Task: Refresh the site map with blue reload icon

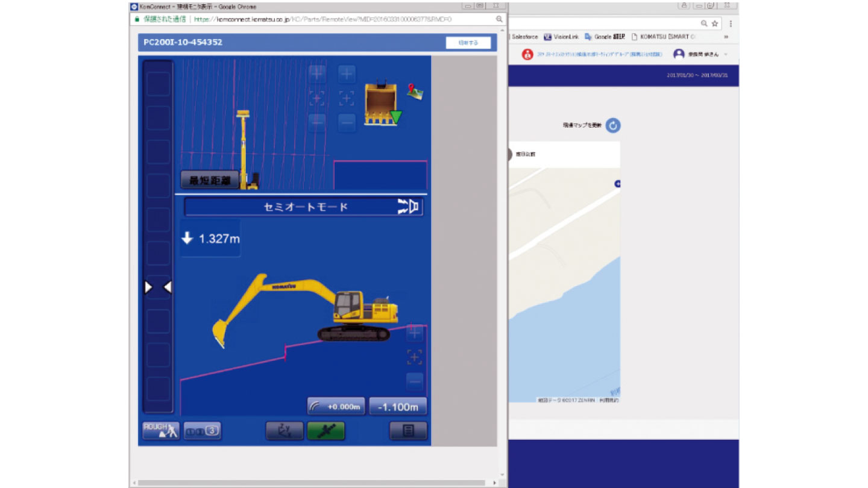Action: point(613,125)
